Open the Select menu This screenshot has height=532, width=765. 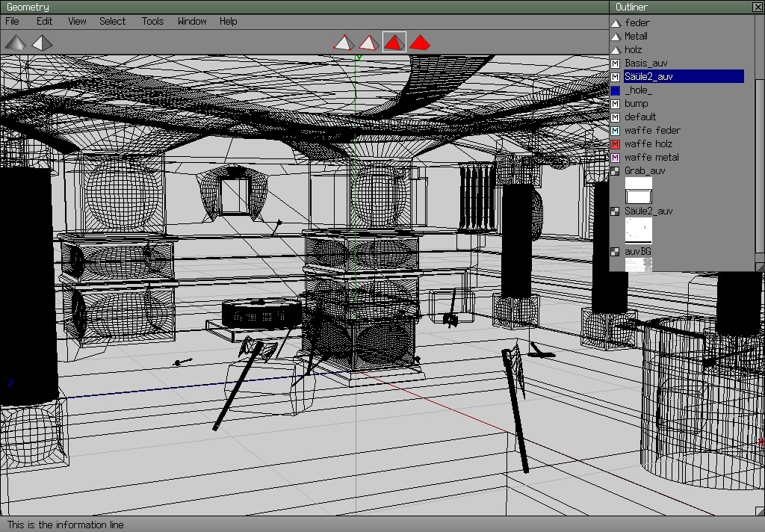[113, 22]
